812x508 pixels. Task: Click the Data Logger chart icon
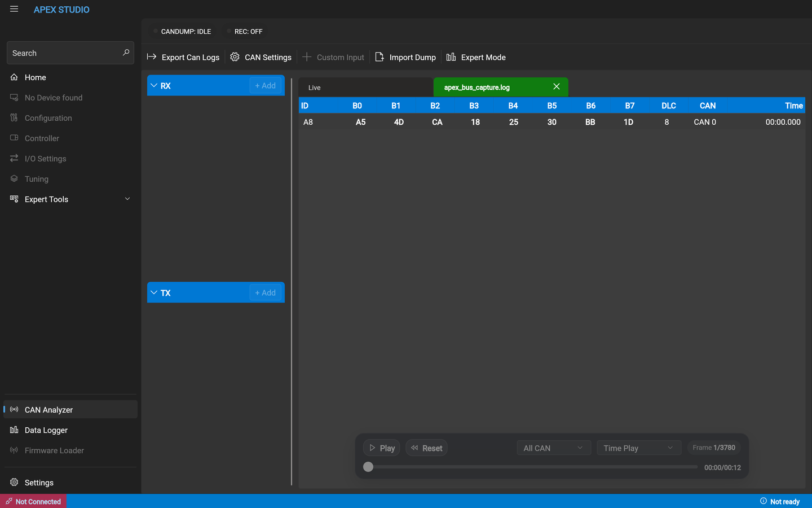click(14, 430)
